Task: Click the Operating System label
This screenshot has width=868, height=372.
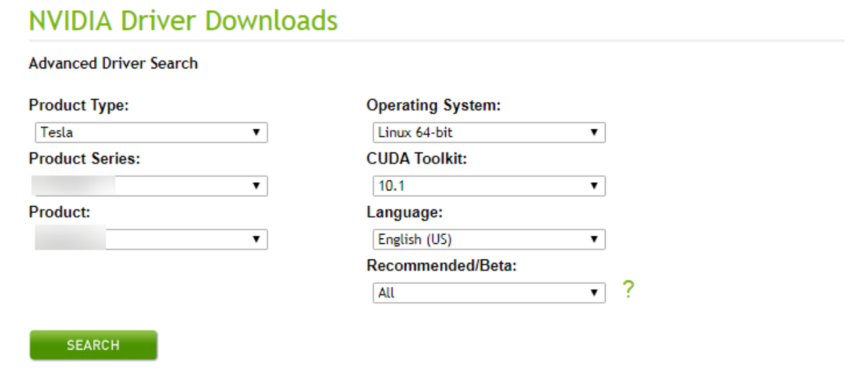Action: tap(433, 106)
